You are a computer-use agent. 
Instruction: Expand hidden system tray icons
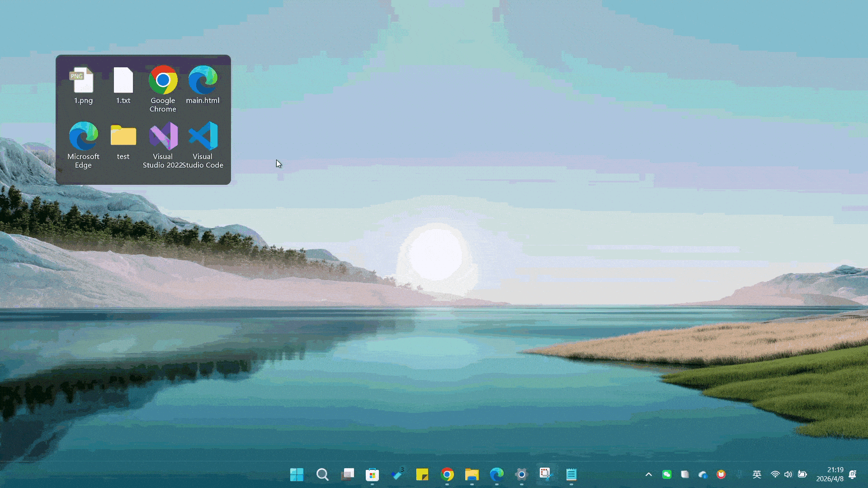[x=649, y=474]
